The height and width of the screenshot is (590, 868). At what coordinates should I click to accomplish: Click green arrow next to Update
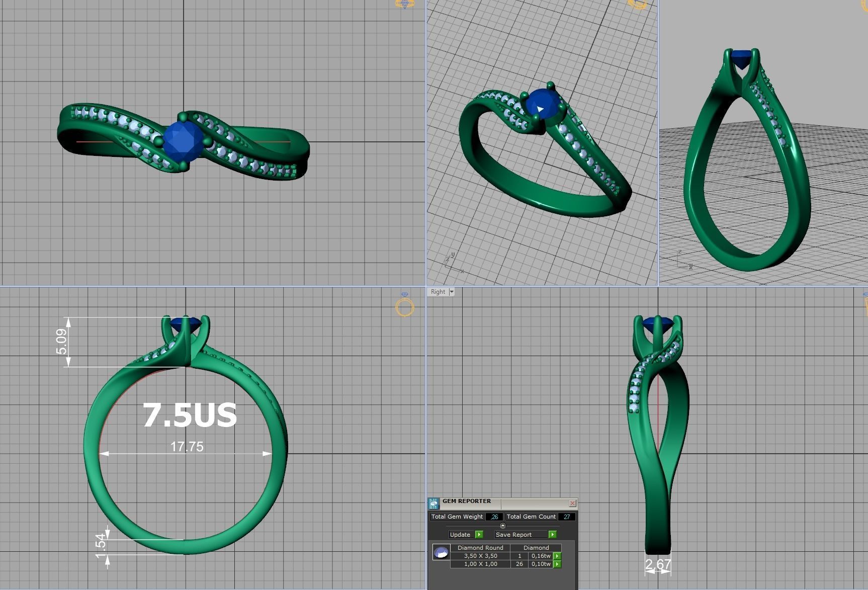479,534
